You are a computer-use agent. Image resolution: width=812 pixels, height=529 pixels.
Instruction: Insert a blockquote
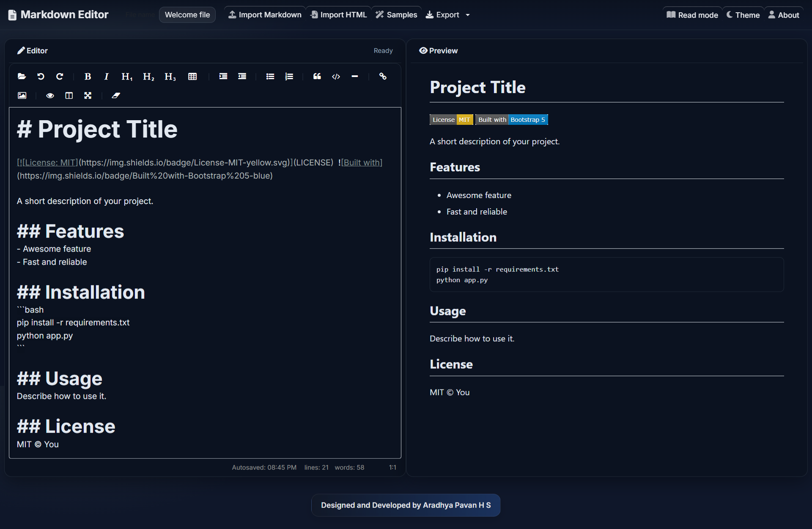317,77
